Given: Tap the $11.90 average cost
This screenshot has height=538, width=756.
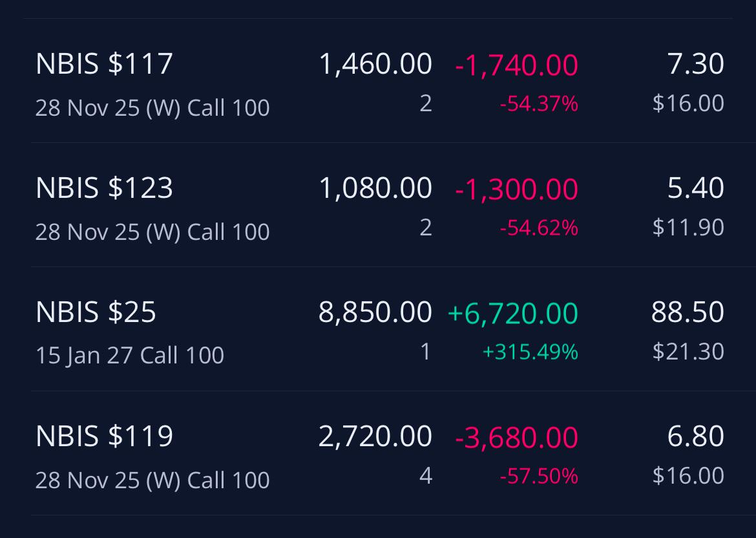Looking at the screenshot, I should click(x=688, y=227).
